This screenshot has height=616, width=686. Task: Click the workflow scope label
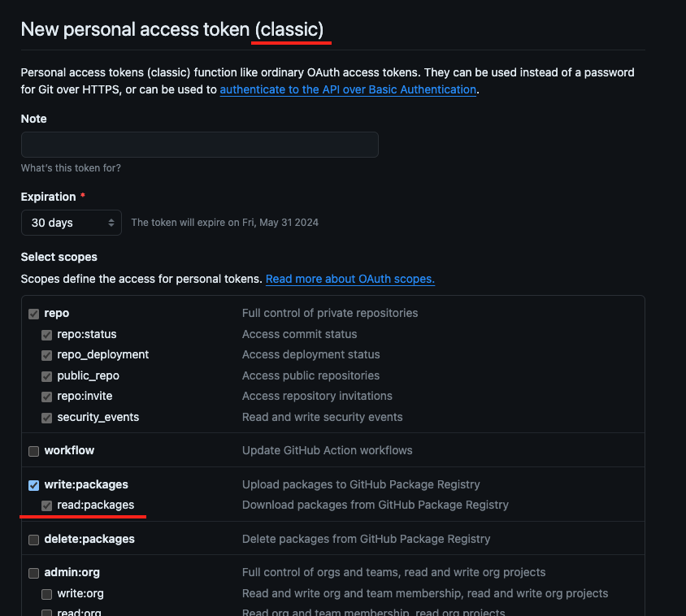(69, 450)
